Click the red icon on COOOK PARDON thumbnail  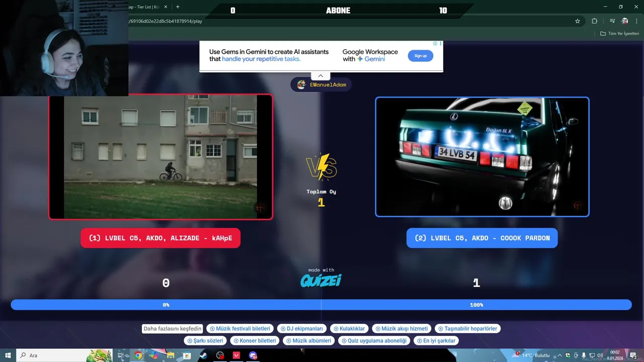[577, 205]
